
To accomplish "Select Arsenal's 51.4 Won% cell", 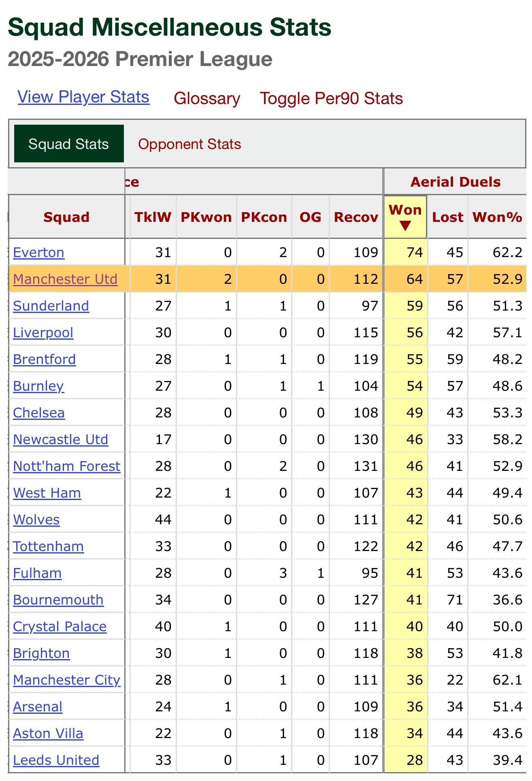I will click(497, 707).
